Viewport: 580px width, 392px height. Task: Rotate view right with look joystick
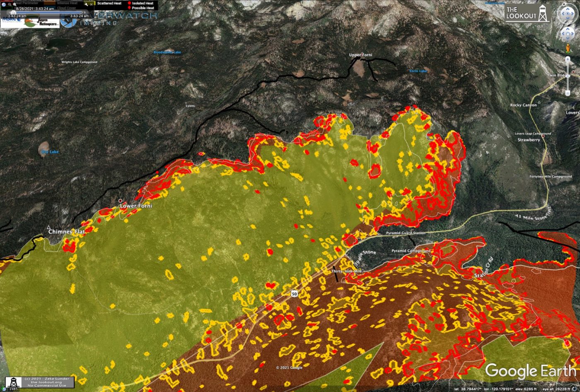pos(573,14)
